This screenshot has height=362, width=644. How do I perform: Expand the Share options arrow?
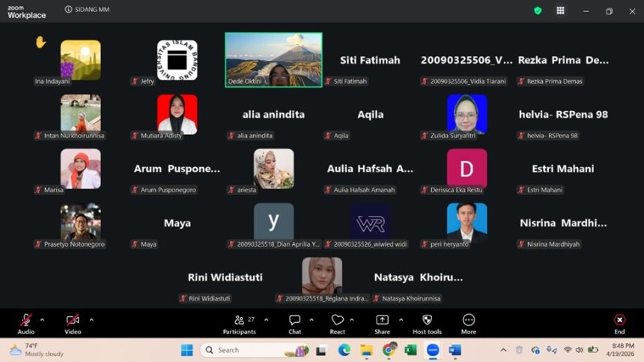[x=401, y=320]
